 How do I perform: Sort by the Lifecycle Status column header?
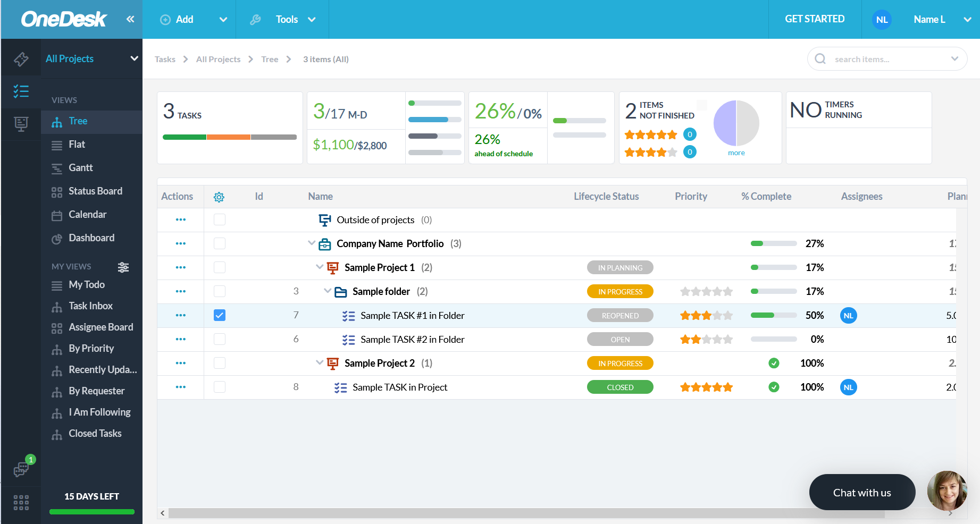click(x=606, y=197)
